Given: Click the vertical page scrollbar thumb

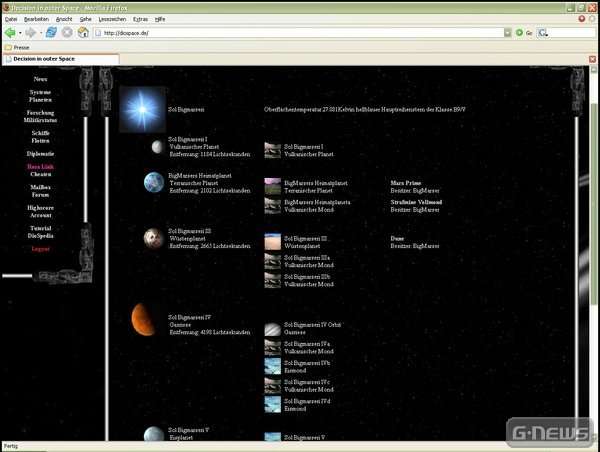Looking at the screenshot, I should pyautogui.click(x=593, y=205).
